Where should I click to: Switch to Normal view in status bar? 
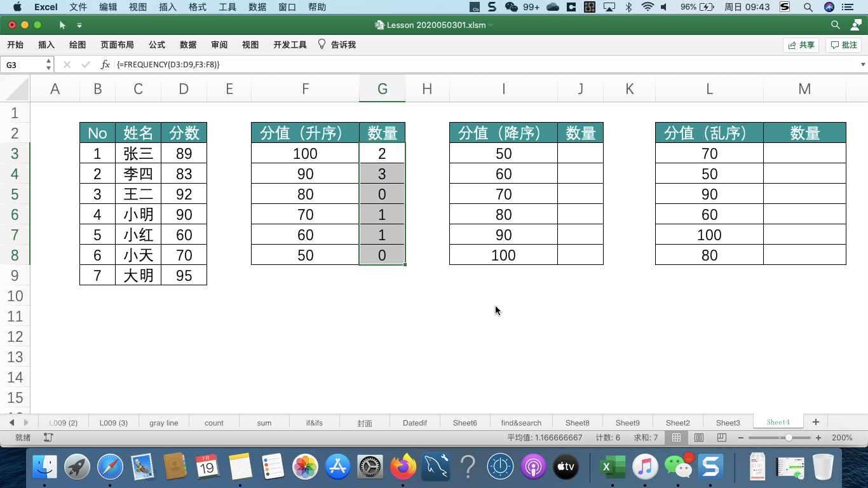point(676,438)
